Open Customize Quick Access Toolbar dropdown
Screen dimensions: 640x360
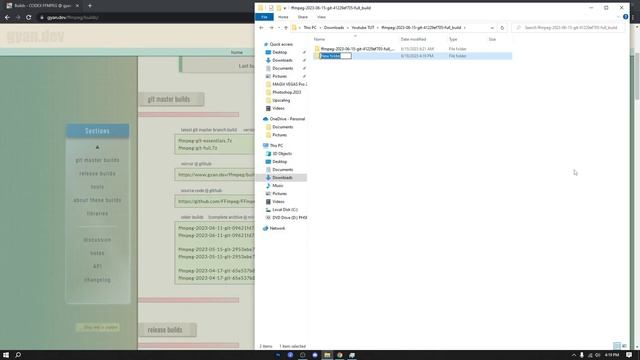284,8
